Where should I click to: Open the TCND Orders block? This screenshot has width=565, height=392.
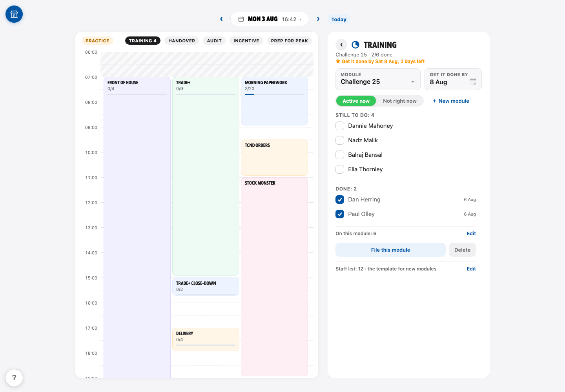[274, 158]
